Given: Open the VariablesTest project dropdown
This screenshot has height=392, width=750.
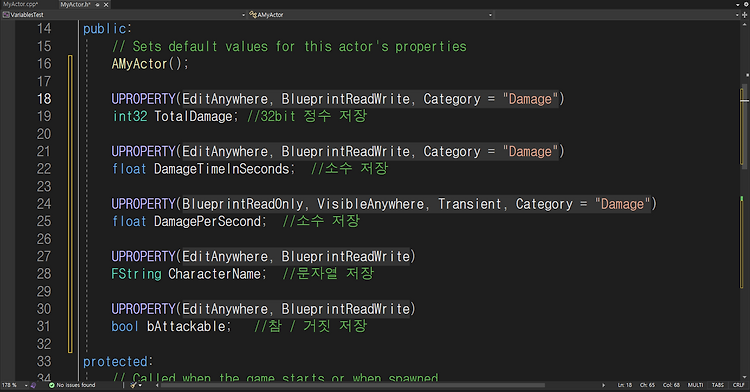Looking at the screenshot, I should pyautogui.click(x=123, y=15).
